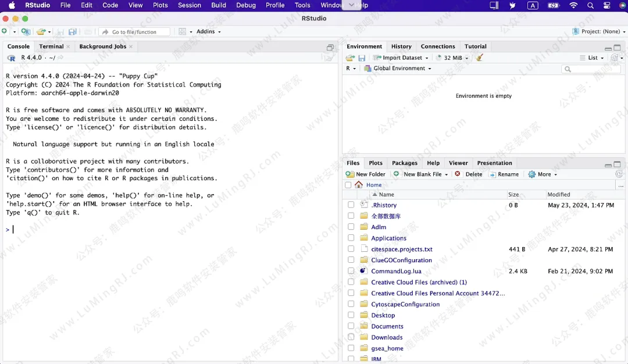
Task: Check the box next to Documents folder
Action: (x=351, y=326)
